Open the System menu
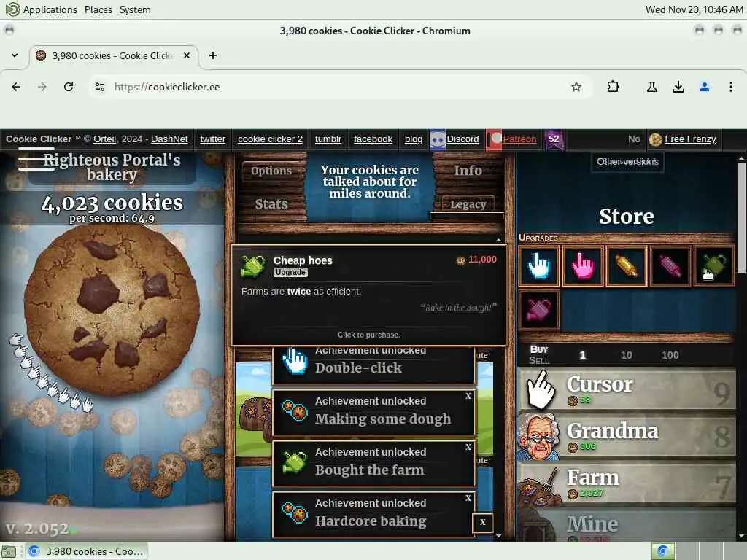The image size is (747, 560). [x=135, y=9]
